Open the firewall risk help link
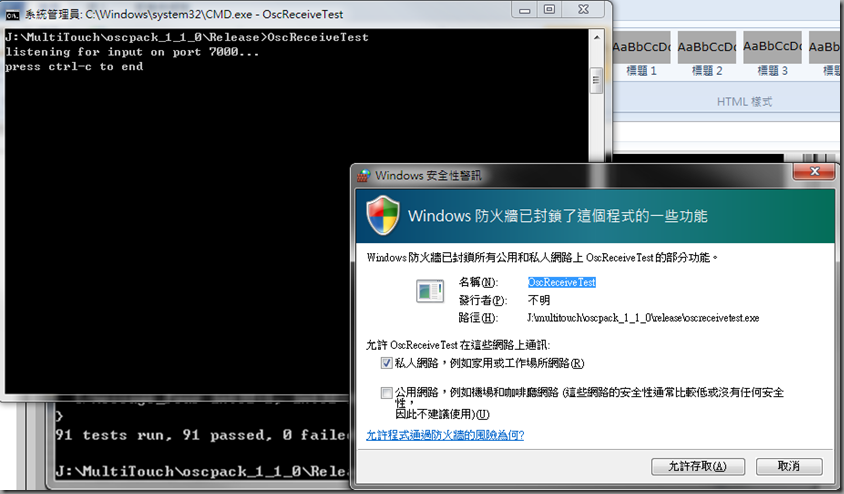Image resolution: width=844 pixels, height=494 pixels. pyautogui.click(x=445, y=435)
